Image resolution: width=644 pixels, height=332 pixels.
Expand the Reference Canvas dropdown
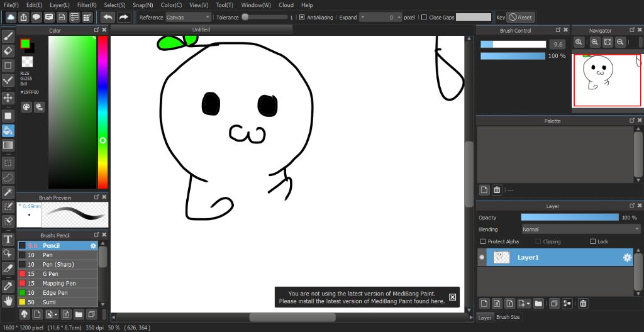click(x=188, y=18)
